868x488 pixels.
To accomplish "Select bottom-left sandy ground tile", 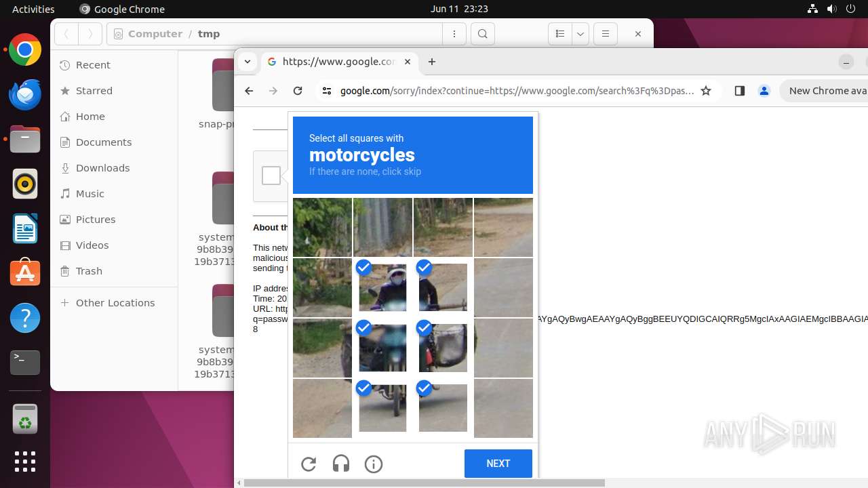I will pos(322,408).
